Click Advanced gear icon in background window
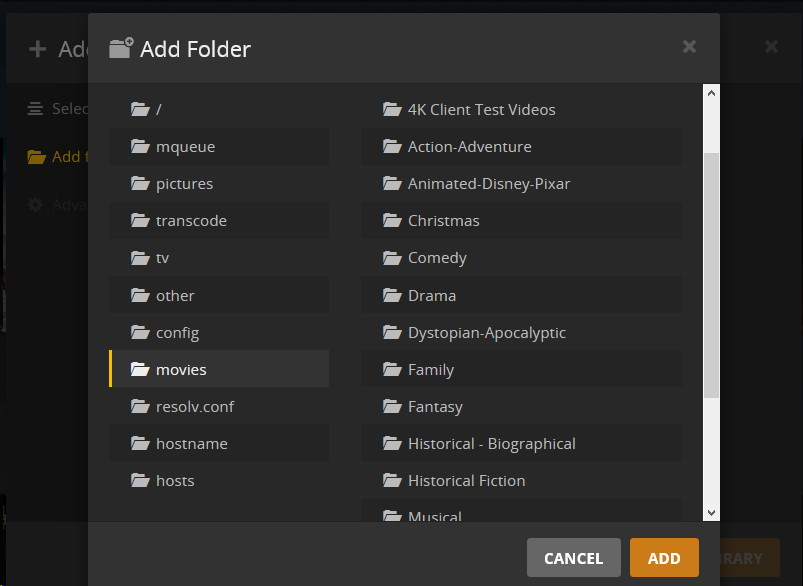Viewport: 803px width, 586px height. pos(35,205)
